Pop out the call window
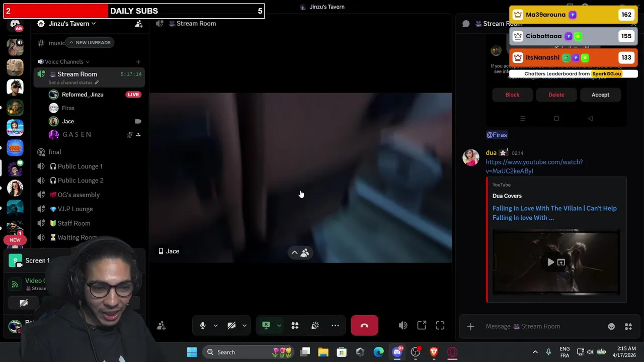644x362 pixels. click(x=422, y=326)
